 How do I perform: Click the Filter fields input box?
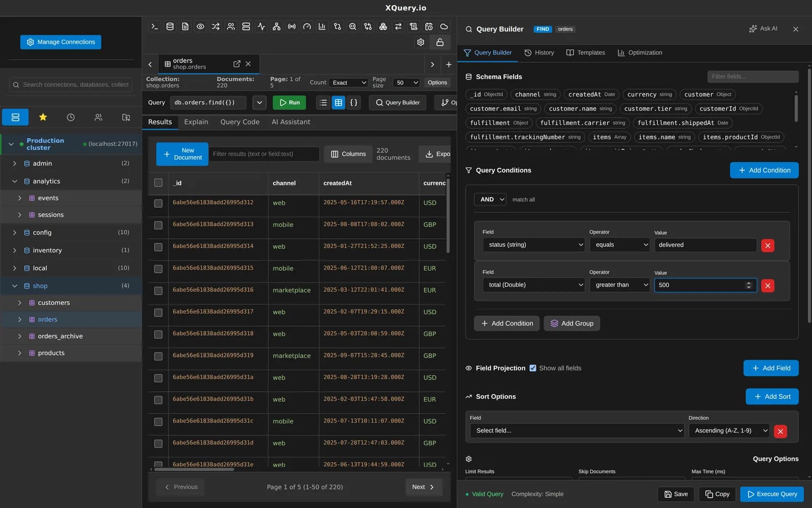[x=753, y=77]
